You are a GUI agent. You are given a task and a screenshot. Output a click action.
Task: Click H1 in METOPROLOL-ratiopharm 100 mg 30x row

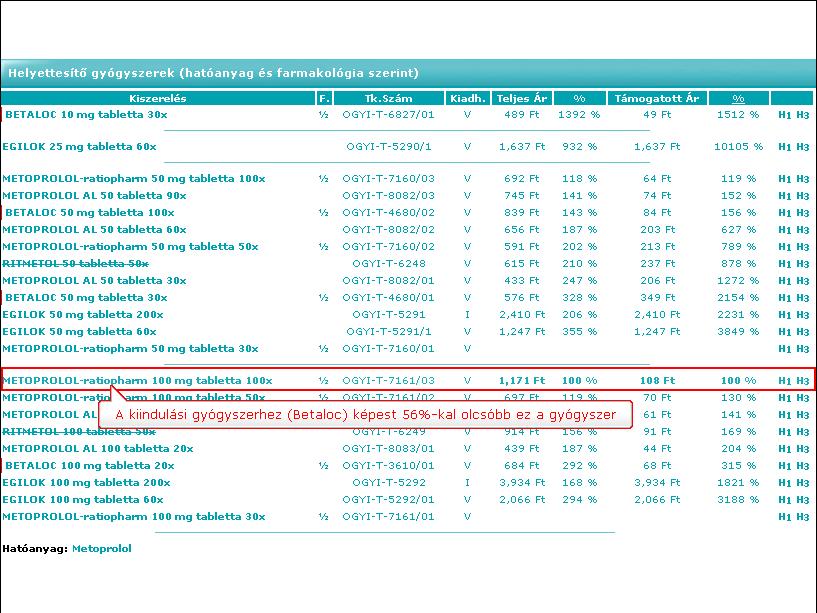click(x=784, y=517)
